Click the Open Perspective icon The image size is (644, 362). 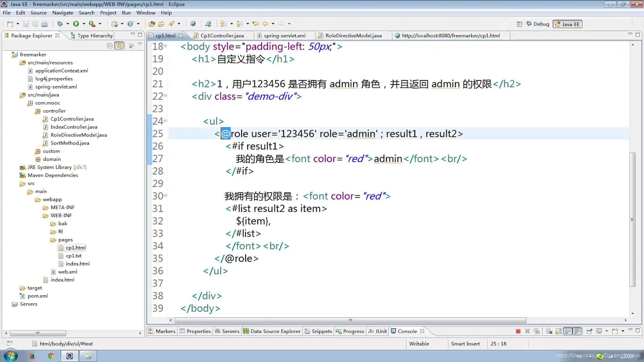click(x=520, y=24)
